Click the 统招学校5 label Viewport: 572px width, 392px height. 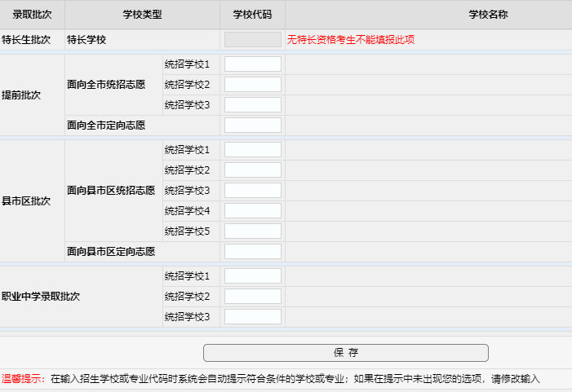187,231
